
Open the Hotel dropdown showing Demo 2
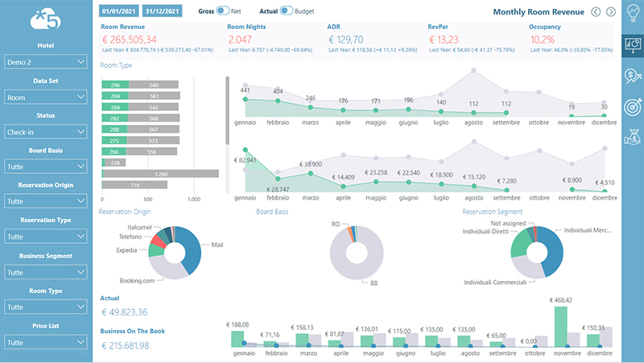(46, 62)
